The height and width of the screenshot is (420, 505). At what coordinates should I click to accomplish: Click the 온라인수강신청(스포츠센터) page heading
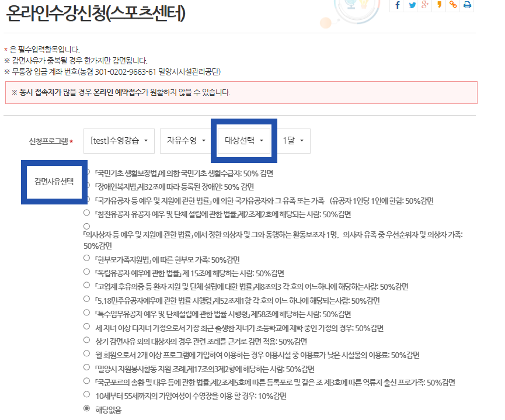96,13
